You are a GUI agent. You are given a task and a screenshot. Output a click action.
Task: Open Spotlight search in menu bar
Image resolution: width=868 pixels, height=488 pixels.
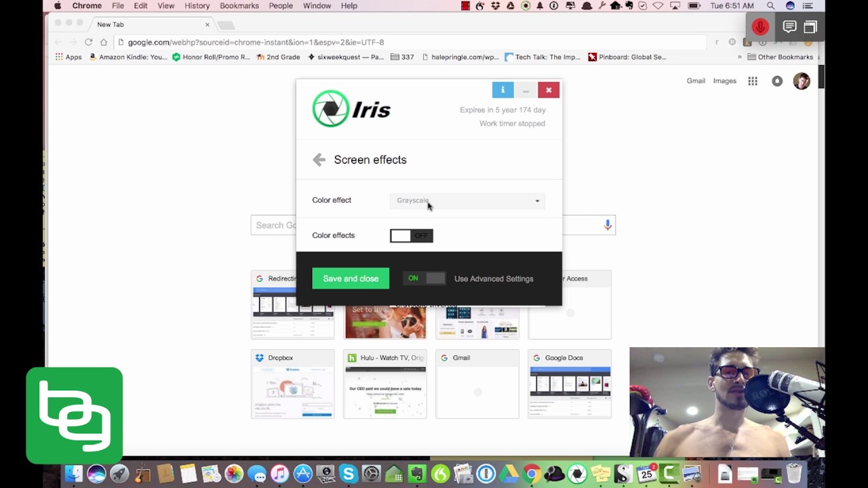coord(770,5)
